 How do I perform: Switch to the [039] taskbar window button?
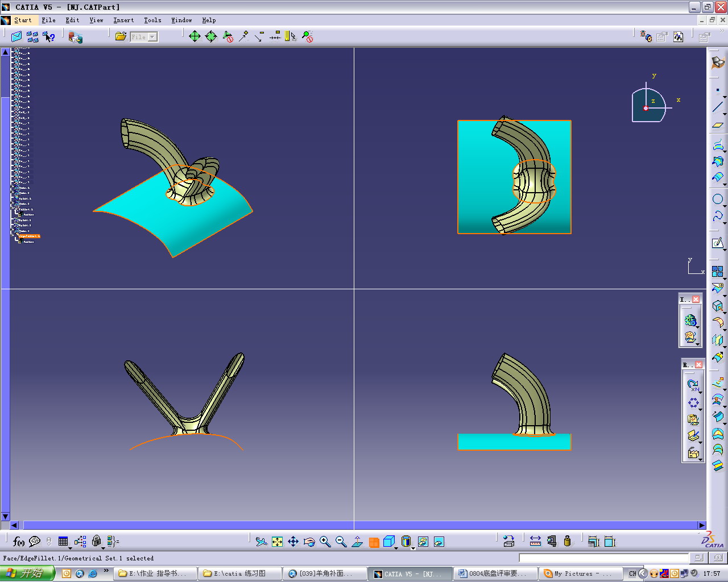coord(324,573)
